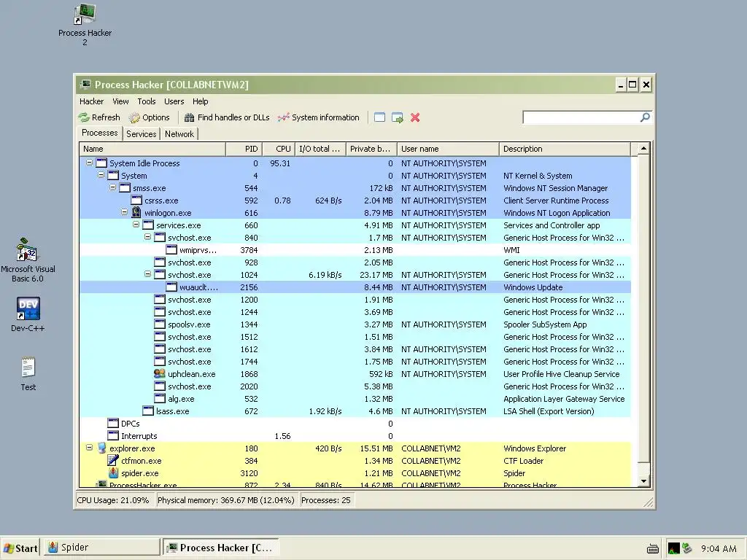Select the csrss.exe process row
The width and height of the screenshot is (747, 560).
tap(355, 201)
